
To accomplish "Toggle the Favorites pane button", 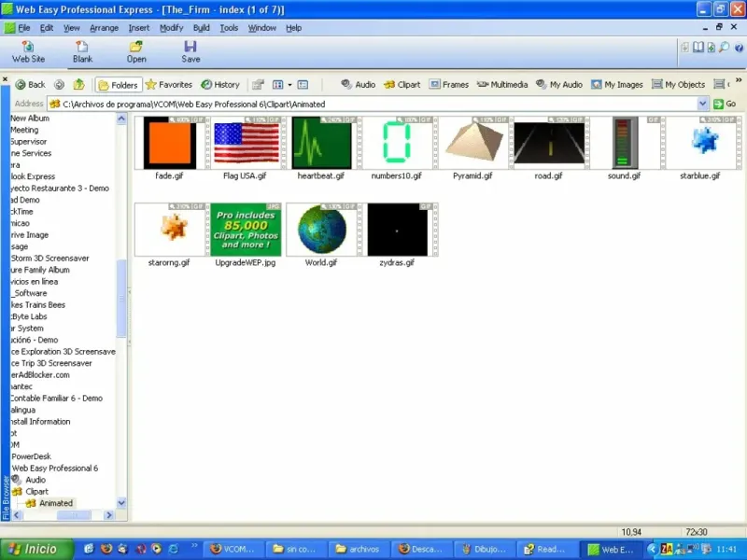I will [x=169, y=85].
